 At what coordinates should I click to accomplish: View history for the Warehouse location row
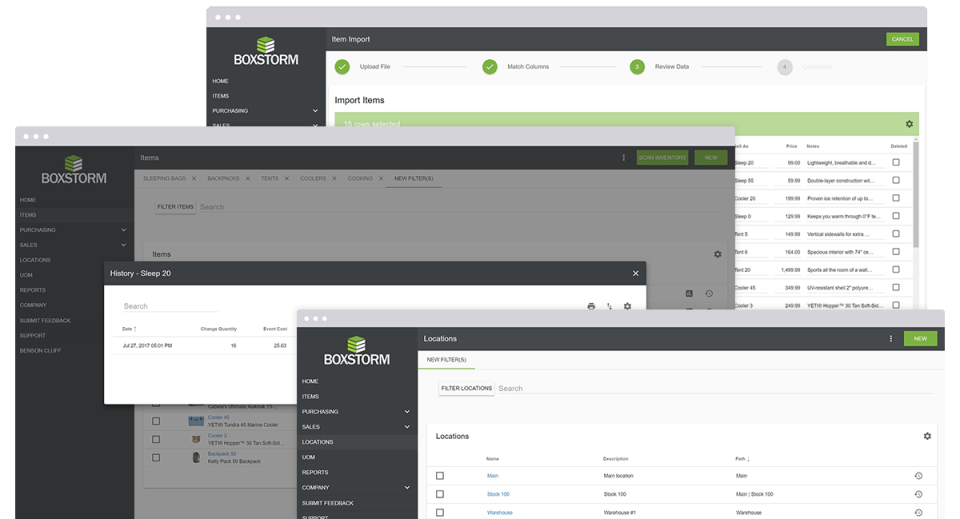(918, 512)
